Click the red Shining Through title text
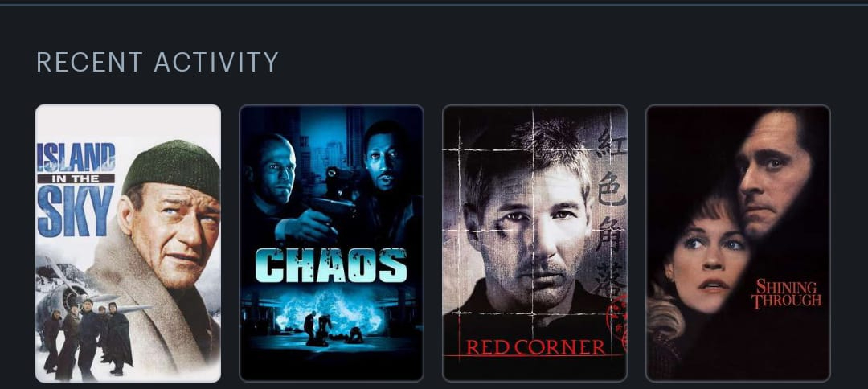 (x=786, y=294)
